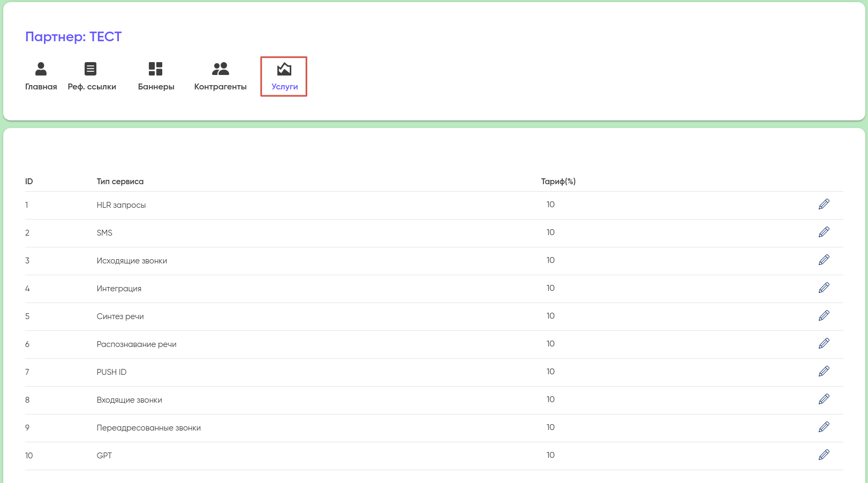This screenshot has height=483, width=868.
Task: Switch to the Баннеры tab
Action: tap(156, 76)
